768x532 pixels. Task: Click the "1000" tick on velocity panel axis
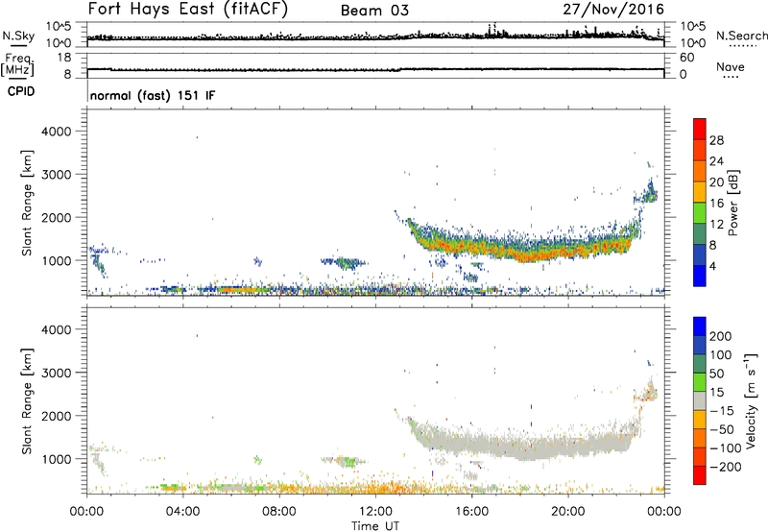click(x=56, y=459)
